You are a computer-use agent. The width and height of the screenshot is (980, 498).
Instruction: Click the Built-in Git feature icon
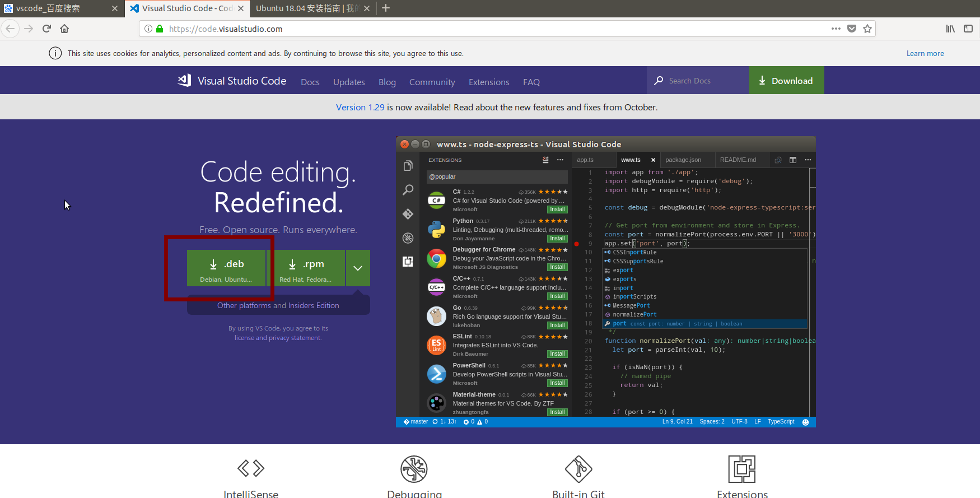point(578,469)
